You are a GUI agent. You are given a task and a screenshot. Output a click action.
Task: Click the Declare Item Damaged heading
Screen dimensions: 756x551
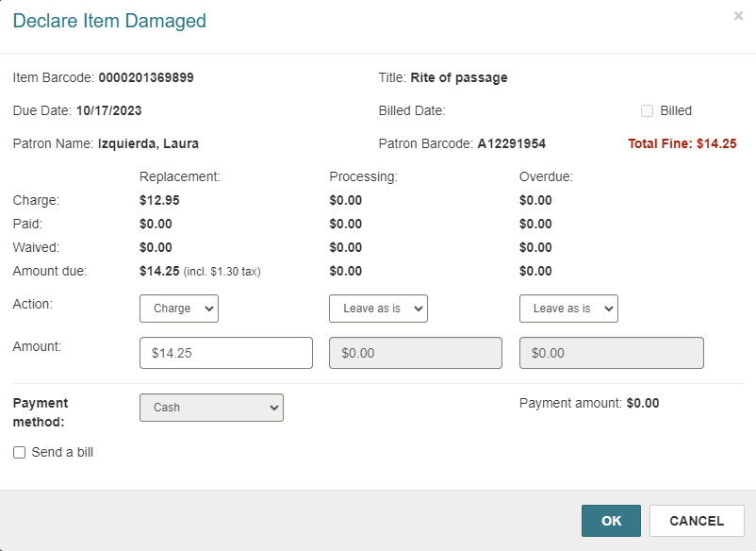coord(109,21)
